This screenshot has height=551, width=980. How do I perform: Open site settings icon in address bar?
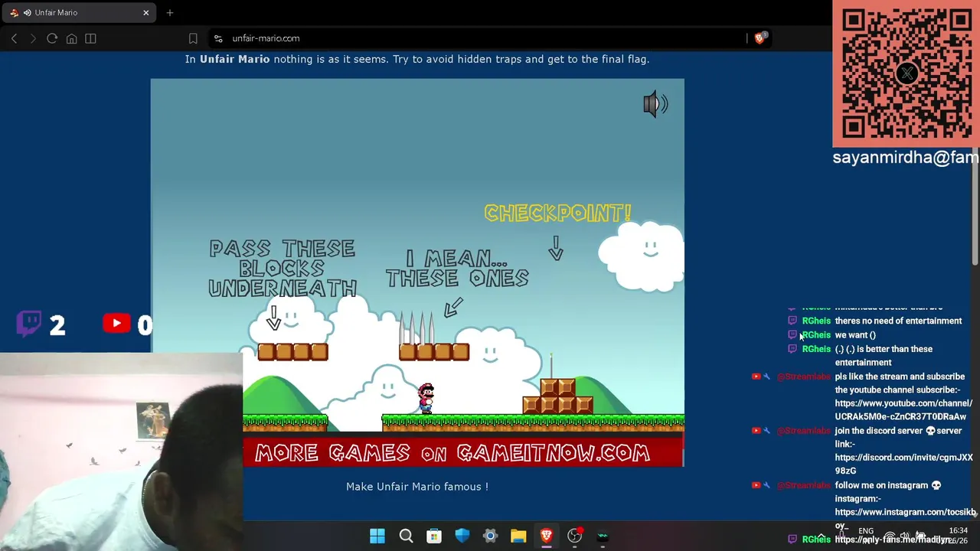coord(218,38)
